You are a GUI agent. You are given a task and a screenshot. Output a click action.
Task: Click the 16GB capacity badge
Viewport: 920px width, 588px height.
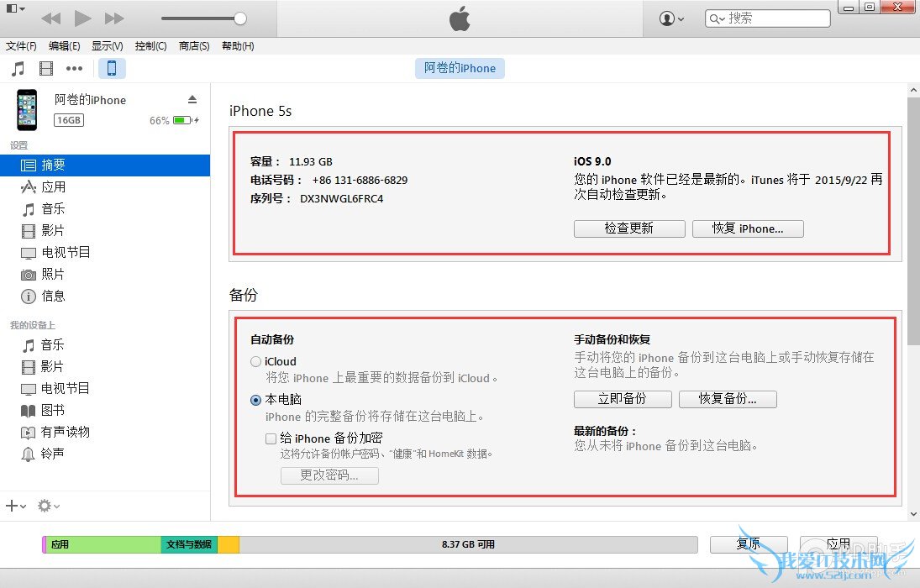(x=69, y=120)
